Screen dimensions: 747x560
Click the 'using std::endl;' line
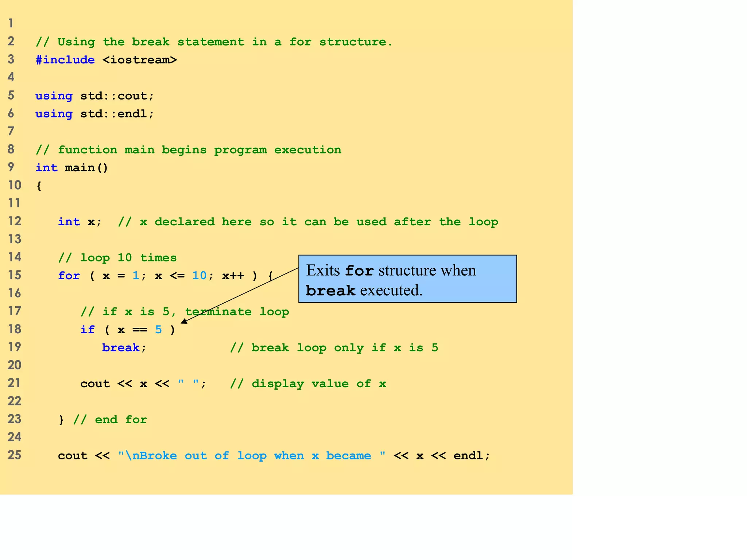(95, 114)
